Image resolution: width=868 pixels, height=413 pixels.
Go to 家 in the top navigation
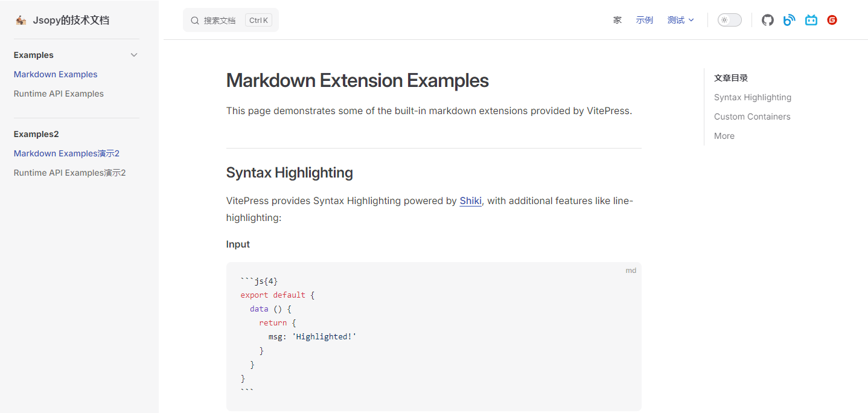(617, 20)
